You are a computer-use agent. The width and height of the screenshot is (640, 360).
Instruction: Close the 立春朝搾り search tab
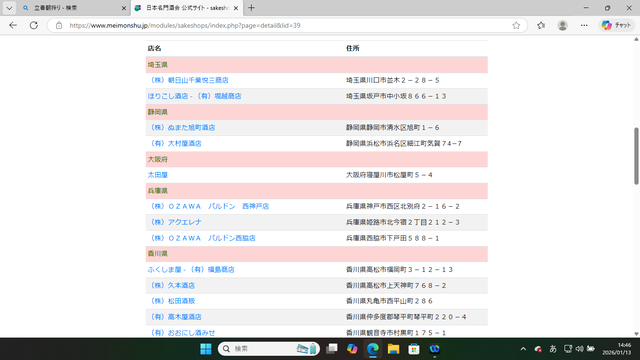pos(124,8)
